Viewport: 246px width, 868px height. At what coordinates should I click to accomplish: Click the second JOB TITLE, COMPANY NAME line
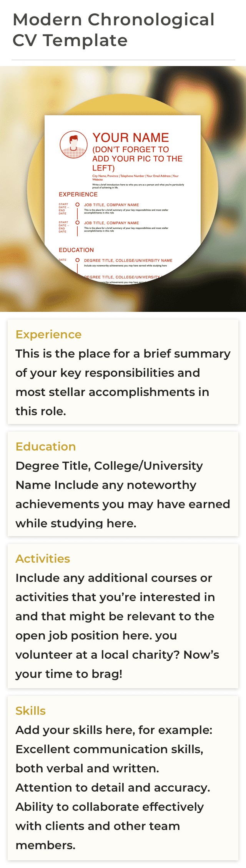coord(111,223)
